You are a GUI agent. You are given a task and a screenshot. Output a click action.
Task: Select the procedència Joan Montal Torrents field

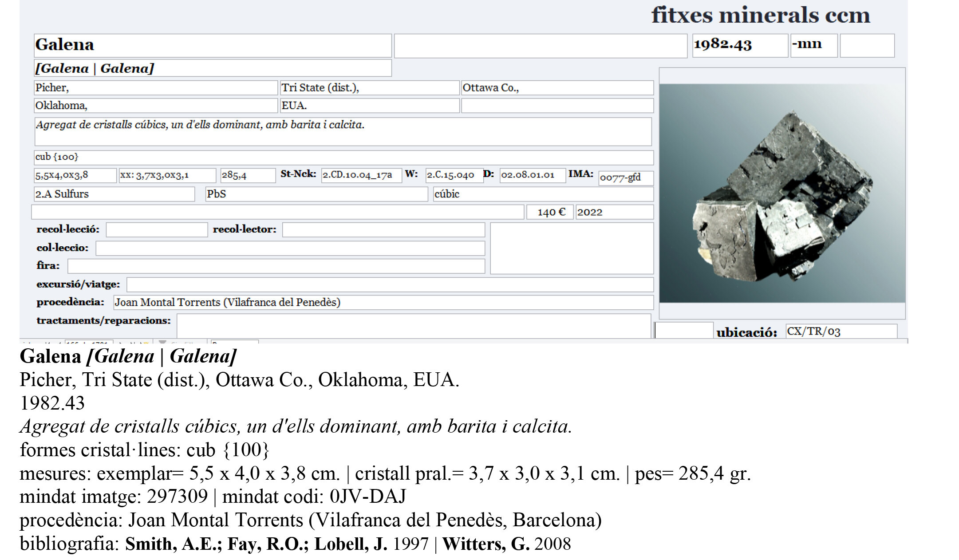pyautogui.click(x=382, y=302)
